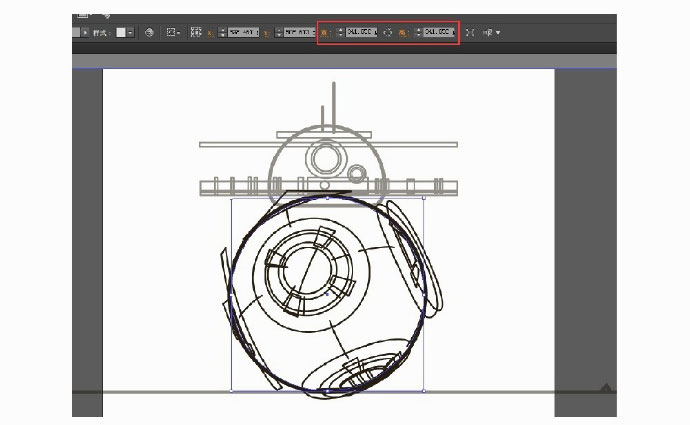The image size is (690, 425).
Task: Click the small arrow button at far left of the control bar
Action: 85,33
